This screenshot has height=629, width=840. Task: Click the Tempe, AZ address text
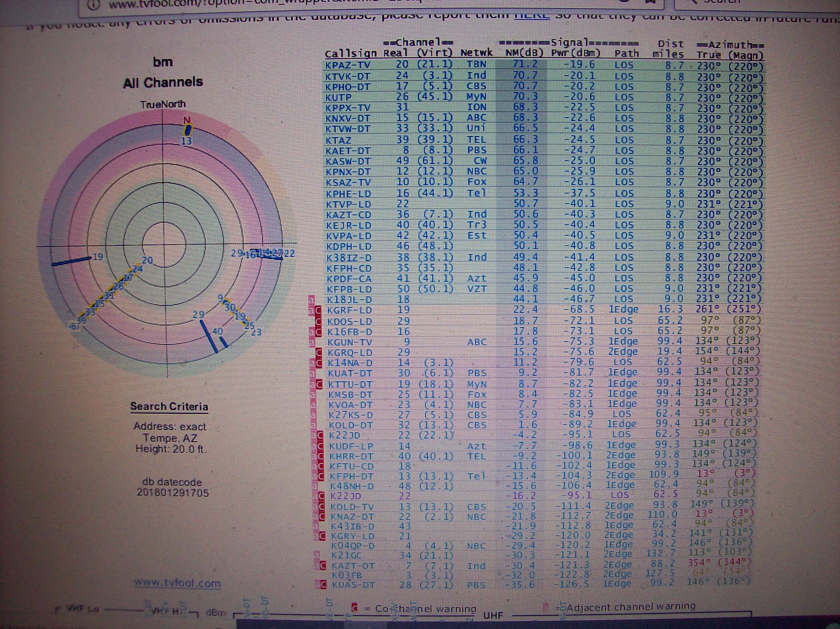(170, 438)
